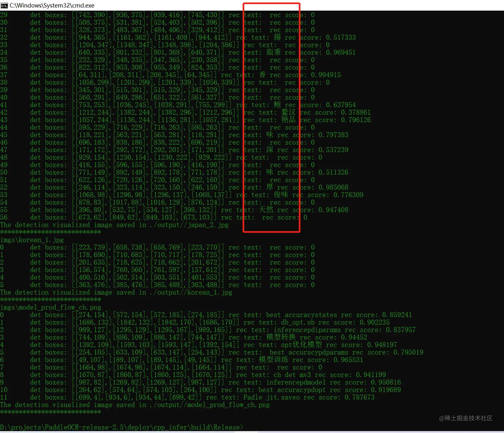Click the asterisk separator below korean_1.jpg output
Viewport: 504px width, 433px height.
pyautogui.click(x=51, y=300)
